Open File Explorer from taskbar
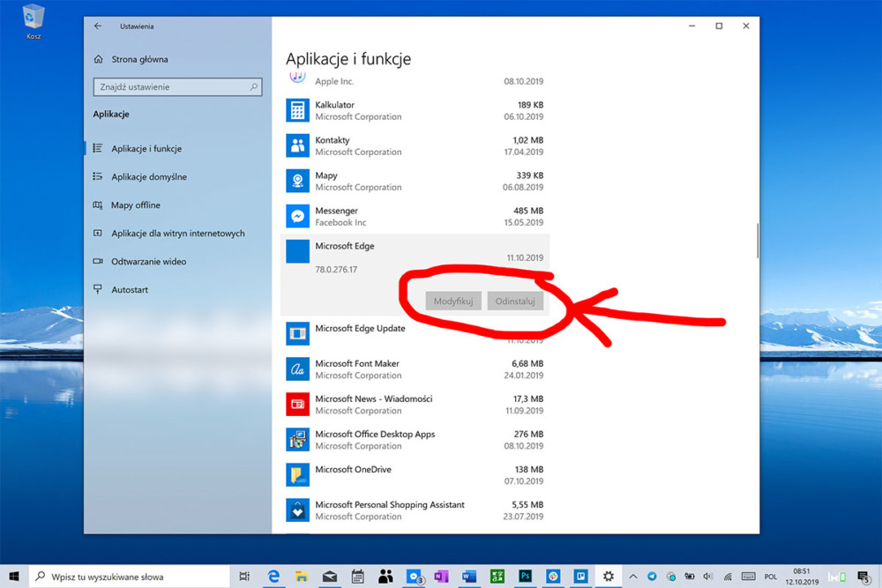882x588 pixels. (302, 577)
